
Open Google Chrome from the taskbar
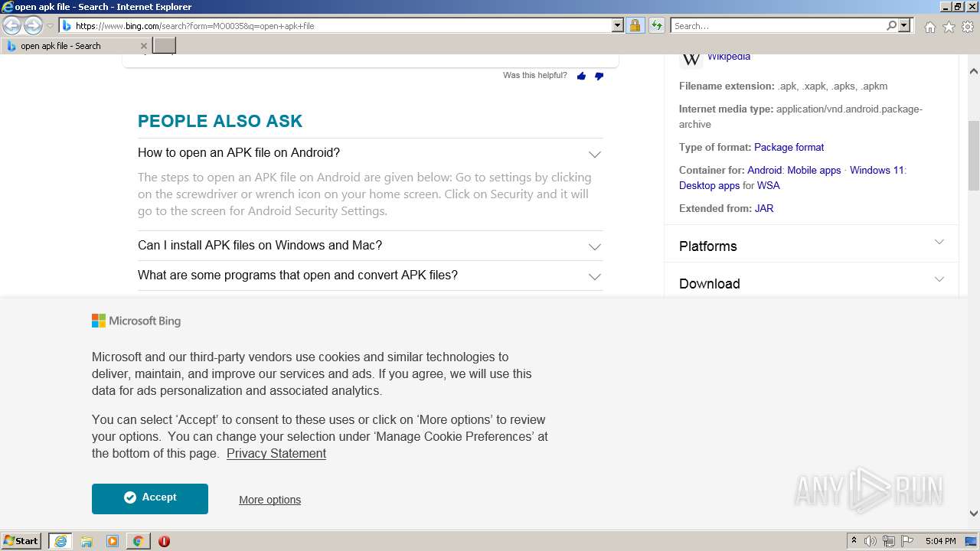(x=138, y=541)
